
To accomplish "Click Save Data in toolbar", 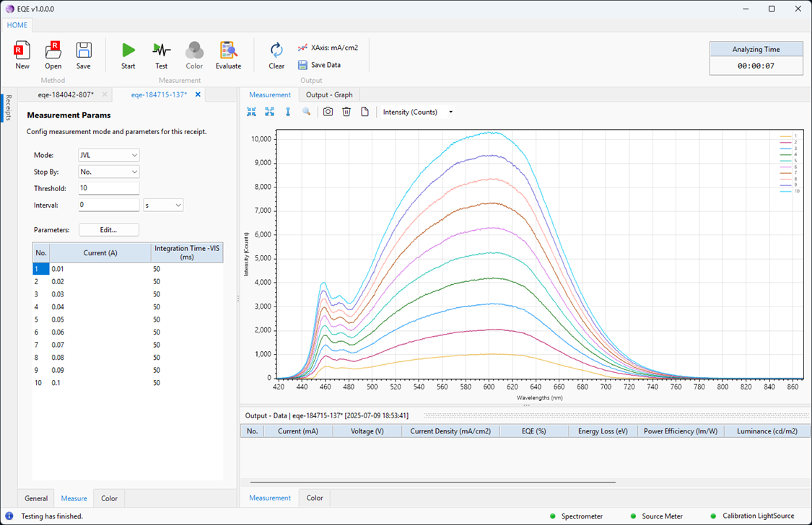I will click(x=319, y=65).
